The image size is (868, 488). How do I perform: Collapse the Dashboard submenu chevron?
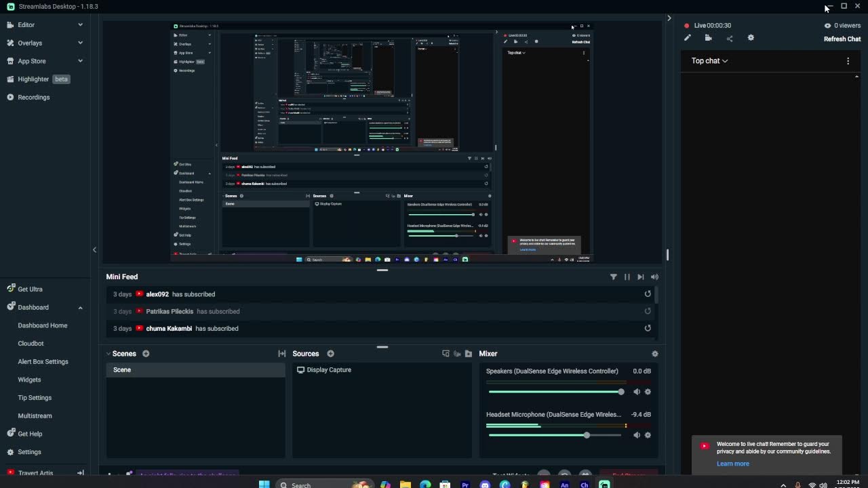pyautogui.click(x=80, y=308)
